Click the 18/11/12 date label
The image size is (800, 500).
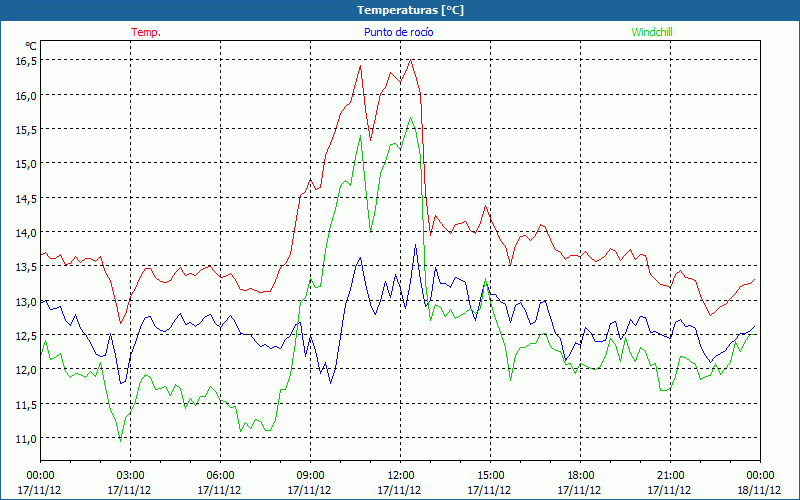(759, 490)
